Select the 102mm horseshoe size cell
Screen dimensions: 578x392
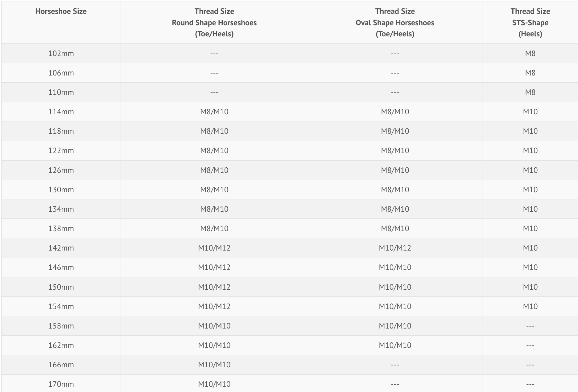coord(61,53)
